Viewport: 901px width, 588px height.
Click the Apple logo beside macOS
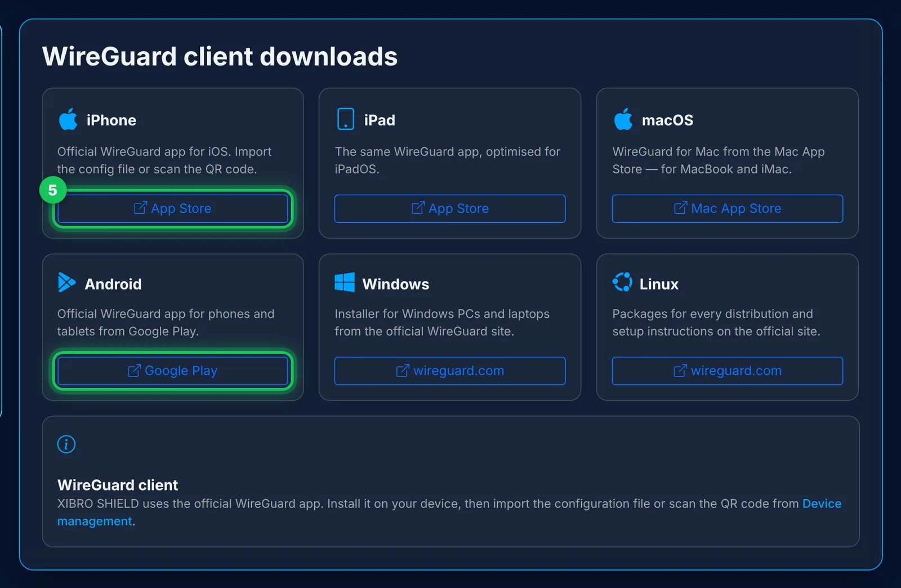623,119
